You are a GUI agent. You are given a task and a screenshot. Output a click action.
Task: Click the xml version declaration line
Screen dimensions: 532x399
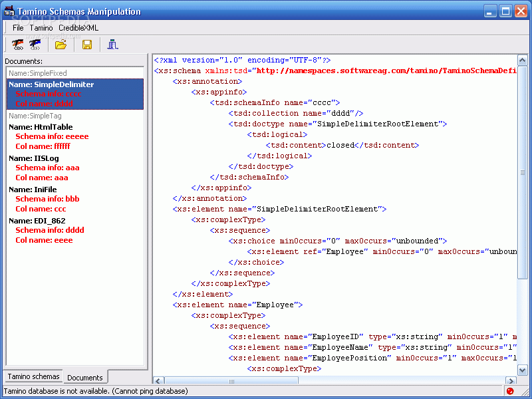pos(242,60)
